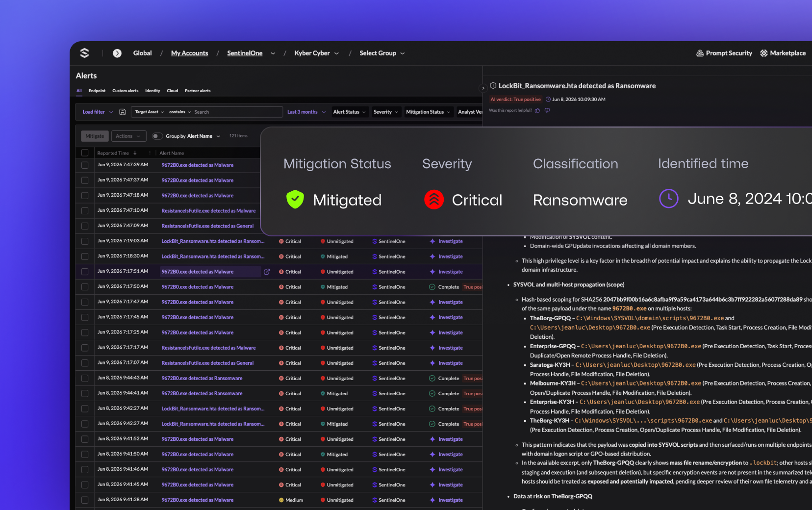812x510 pixels.
Task: Click thumbs up on report helpful
Action: coord(537,110)
